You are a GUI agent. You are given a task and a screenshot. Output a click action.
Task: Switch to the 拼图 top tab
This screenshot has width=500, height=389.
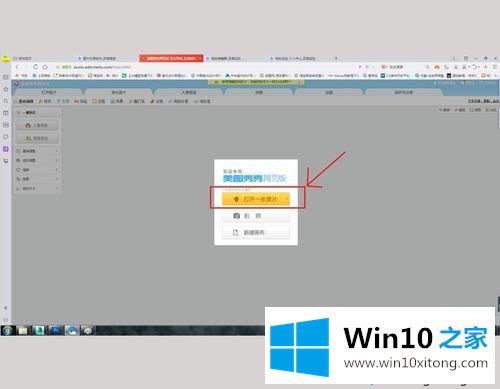(x=259, y=92)
